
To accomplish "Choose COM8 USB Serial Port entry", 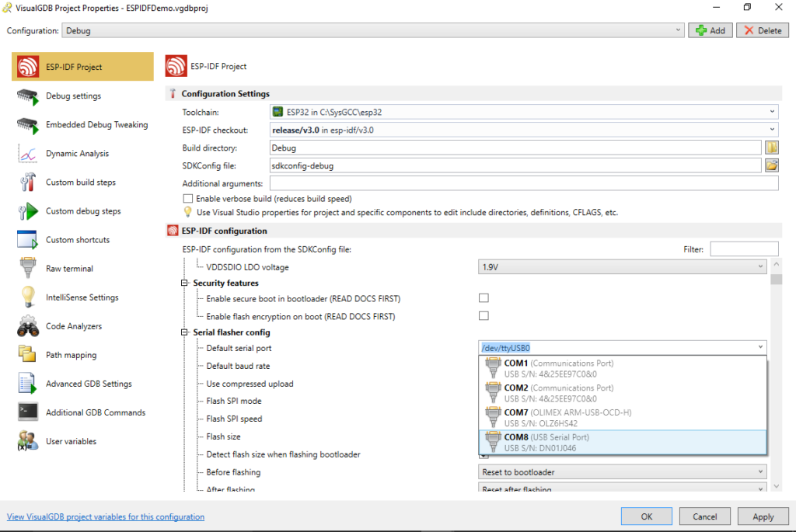I will (x=622, y=443).
